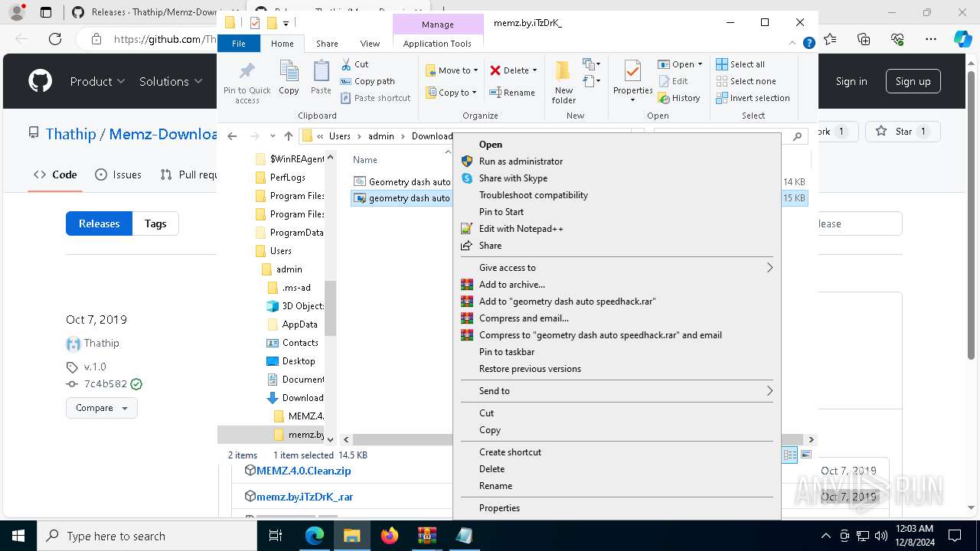Click the GitHub Sign up button
980x551 pixels.
point(913,81)
